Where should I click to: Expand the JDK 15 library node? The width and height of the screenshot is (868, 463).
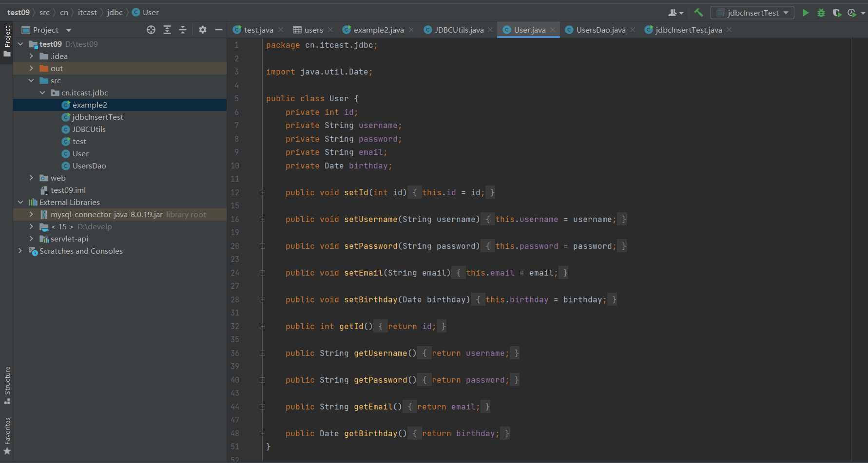31,226
